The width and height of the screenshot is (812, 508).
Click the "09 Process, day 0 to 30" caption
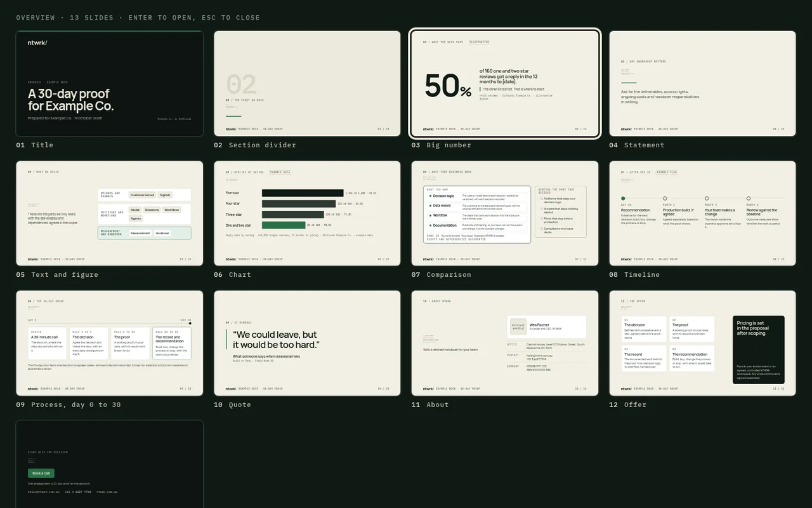69,404
